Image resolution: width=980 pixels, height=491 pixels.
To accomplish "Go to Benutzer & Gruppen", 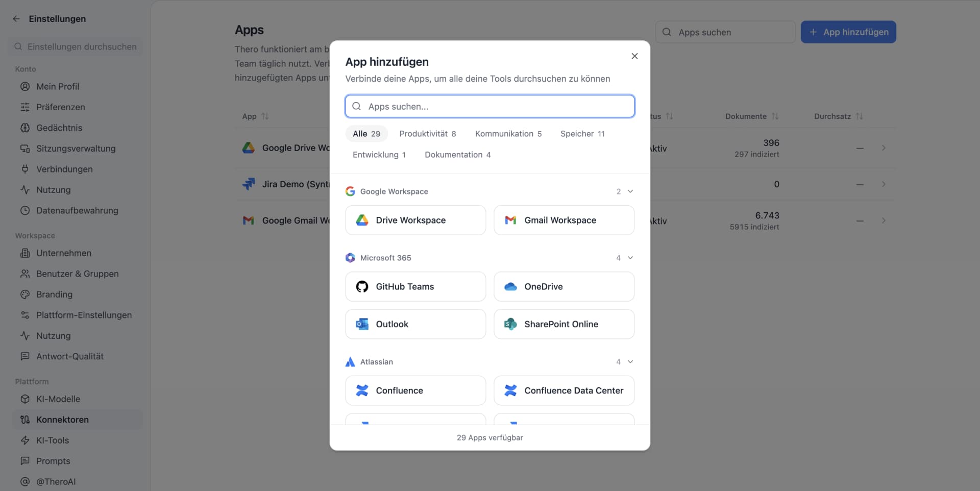I will point(77,274).
